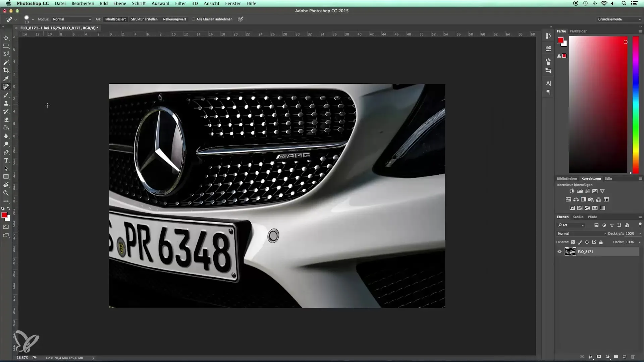Select the Eraser tool
644x362 pixels.
click(x=6, y=120)
